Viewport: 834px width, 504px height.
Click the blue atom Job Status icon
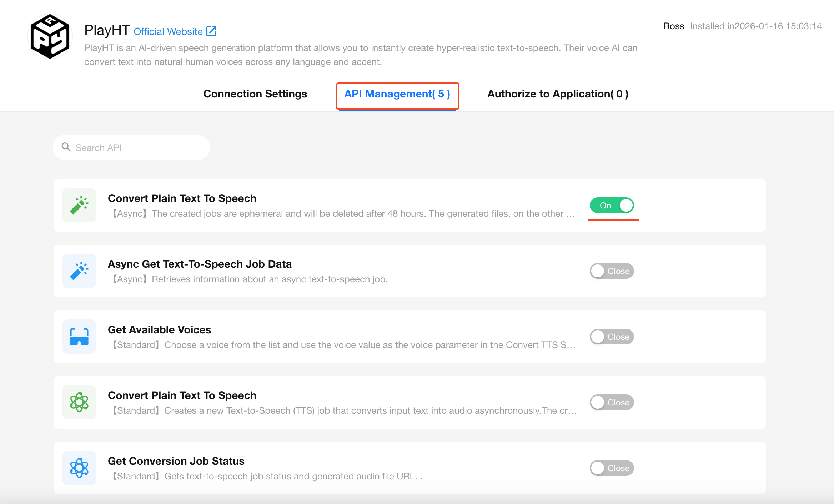point(79,468)
